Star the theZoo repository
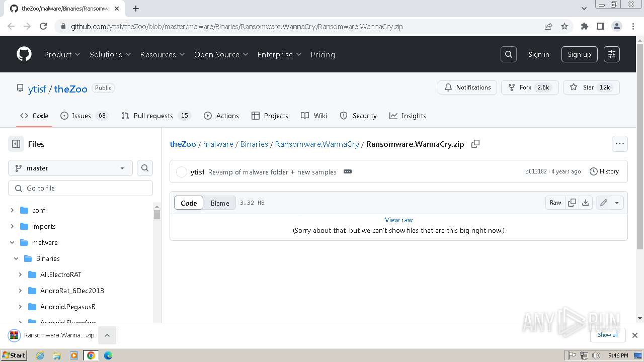Viewport: 644px width, 362px height. point(591,87)
